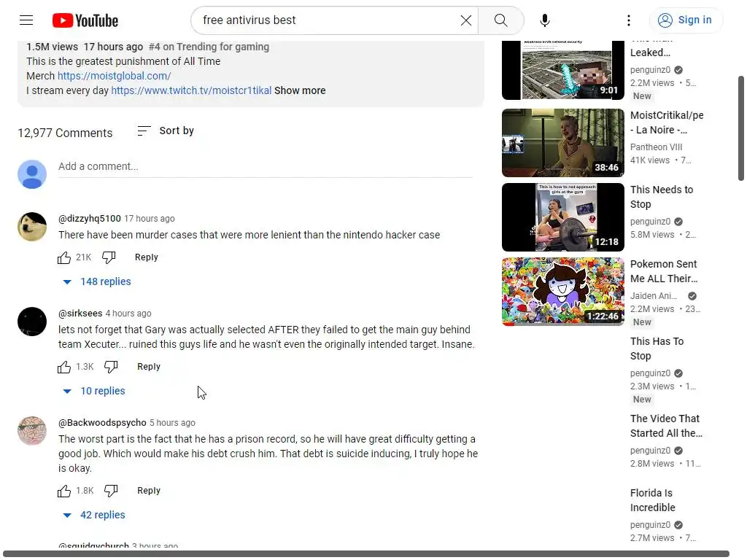Click the '5 hours ago' comment timestamp
The width and height of the screenshot is (747, 560).
[x=172, y=423]
